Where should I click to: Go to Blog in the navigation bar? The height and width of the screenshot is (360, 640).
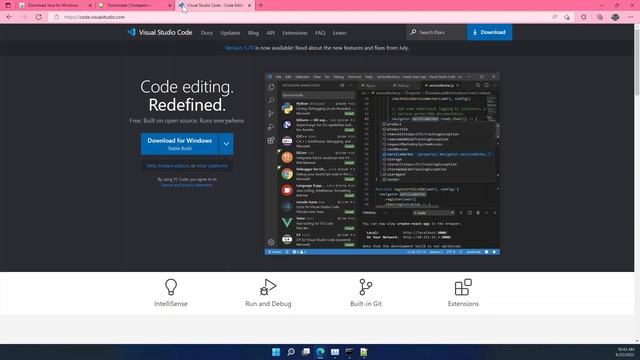tap(253, 33)
